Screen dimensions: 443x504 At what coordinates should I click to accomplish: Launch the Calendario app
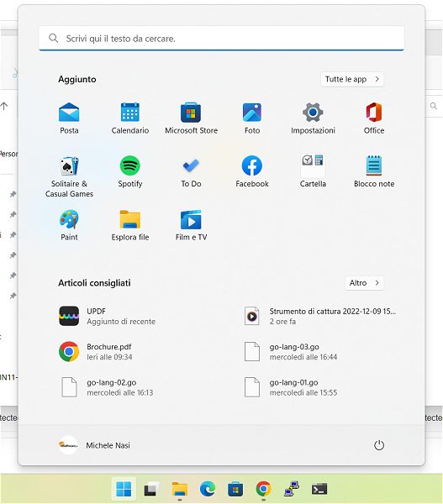pos(130,118)
